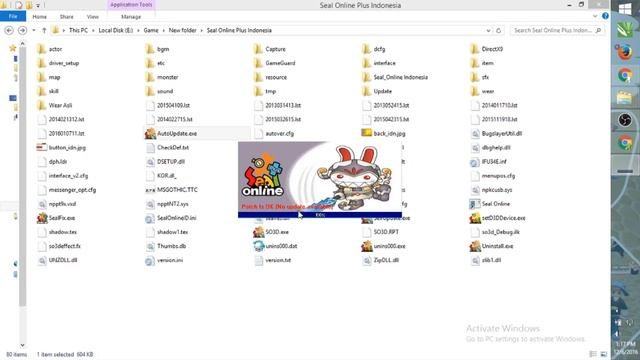
Task: Open the Windows Start button
Action: (x=625, y=9)
